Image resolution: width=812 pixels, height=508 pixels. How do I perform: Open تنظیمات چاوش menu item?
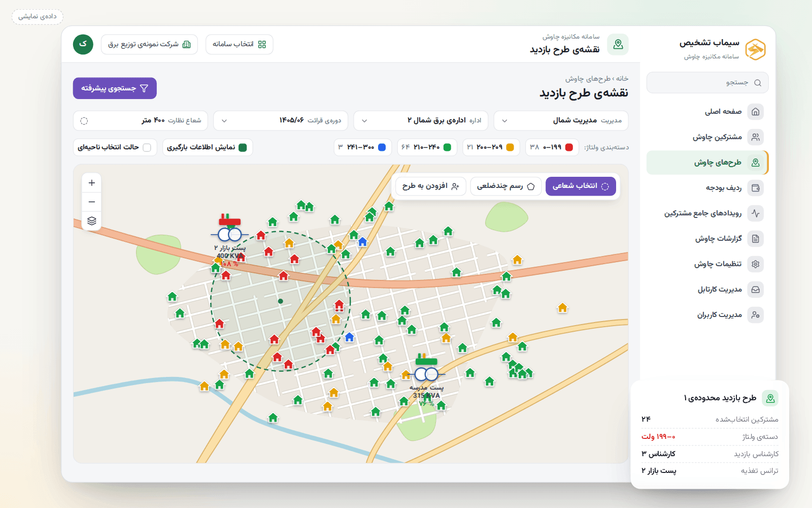click(x=707, y=264)
